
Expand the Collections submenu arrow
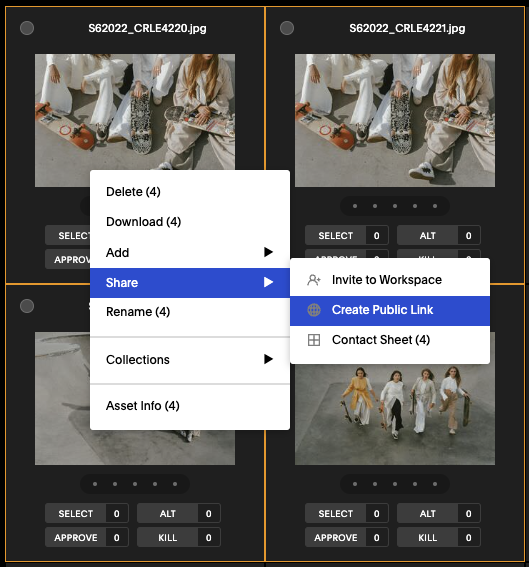tap(268, 359)
